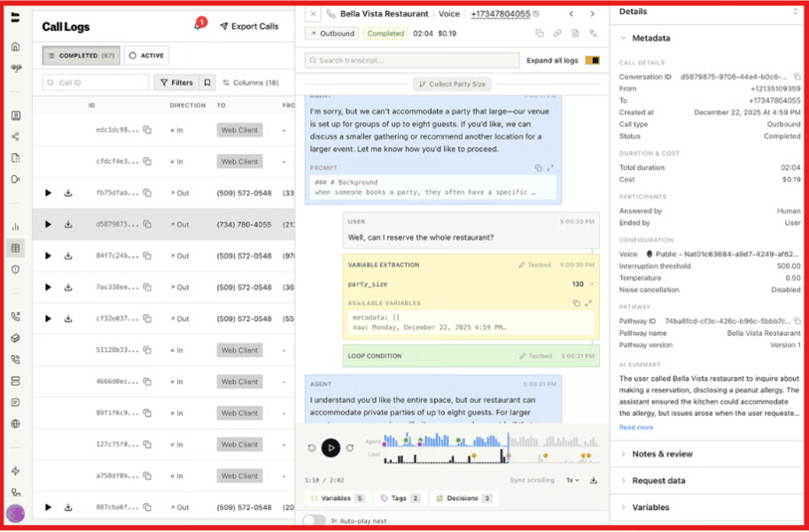Click the main play button in audio player
The height and width of the screenshot is (532, 809).
tap(330, 447)
